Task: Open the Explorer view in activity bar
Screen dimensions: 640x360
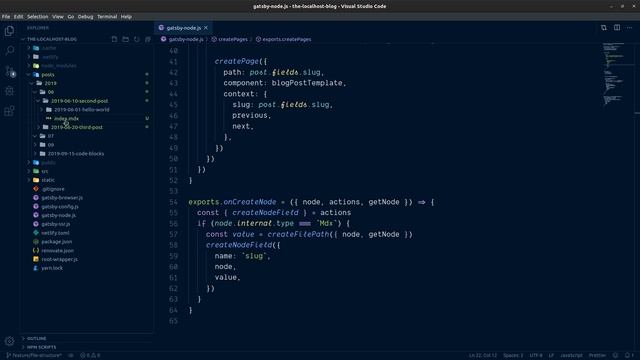Action: [9, 31]
